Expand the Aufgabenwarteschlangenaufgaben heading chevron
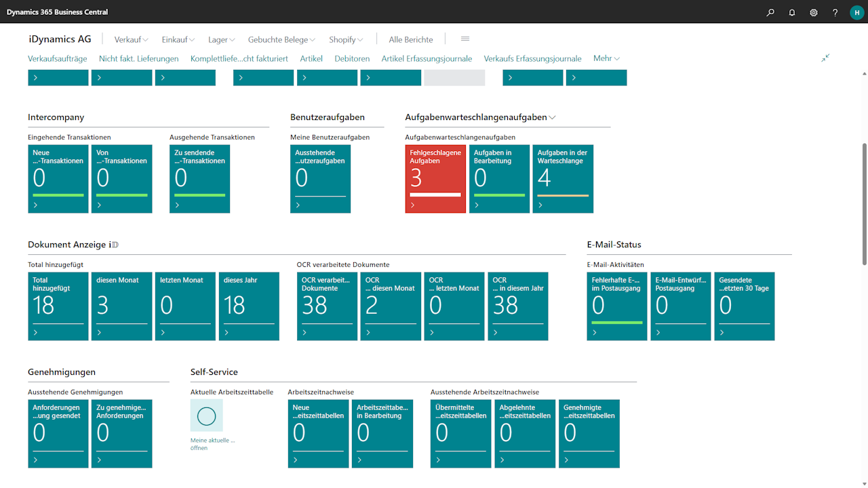 553,118
